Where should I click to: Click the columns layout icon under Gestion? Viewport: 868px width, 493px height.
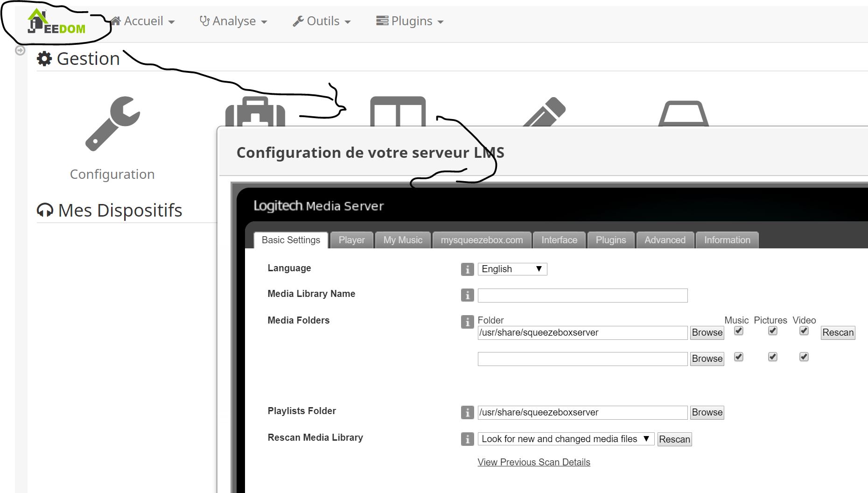point(398,112)
